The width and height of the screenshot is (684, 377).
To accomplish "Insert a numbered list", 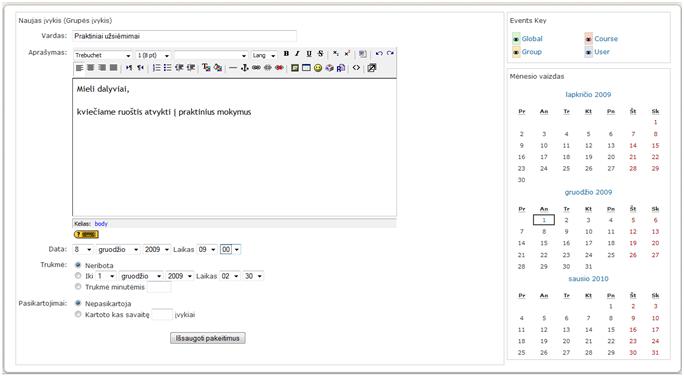I will (x=156, y=68).
